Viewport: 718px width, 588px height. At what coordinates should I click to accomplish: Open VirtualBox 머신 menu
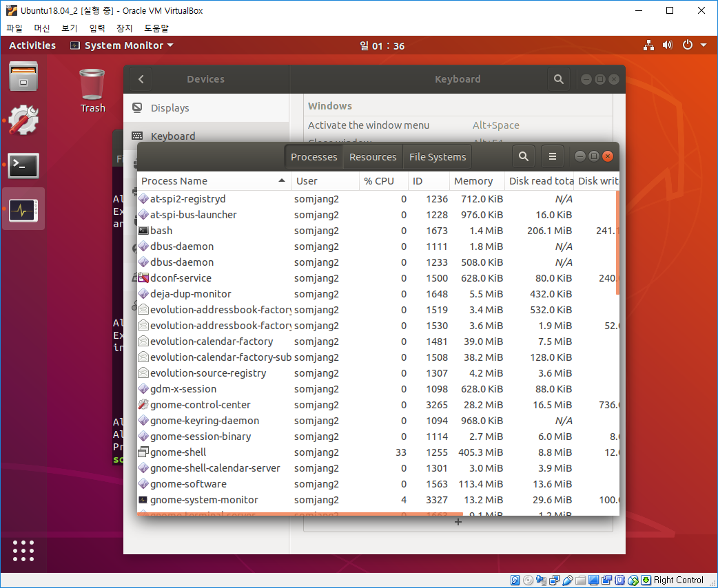tap(41, 28)
